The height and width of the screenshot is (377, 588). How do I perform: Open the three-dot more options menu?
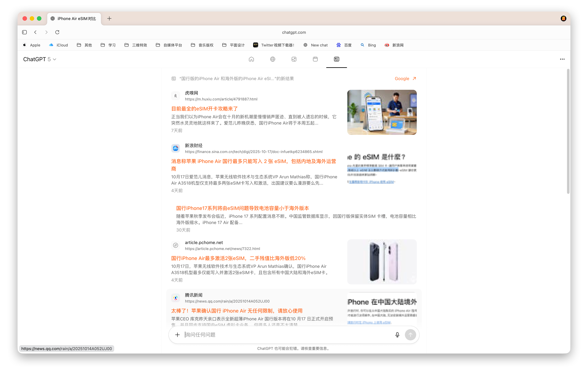click(x=562, y=59)
